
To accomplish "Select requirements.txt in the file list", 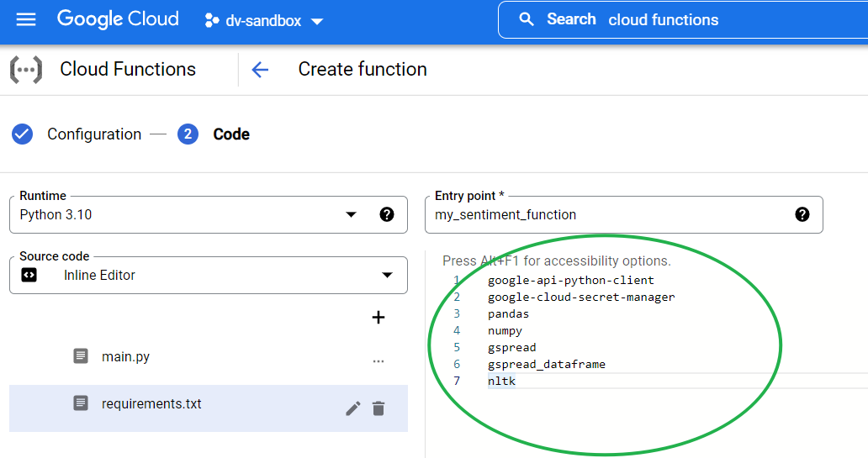I will click(x=151, y=404).
